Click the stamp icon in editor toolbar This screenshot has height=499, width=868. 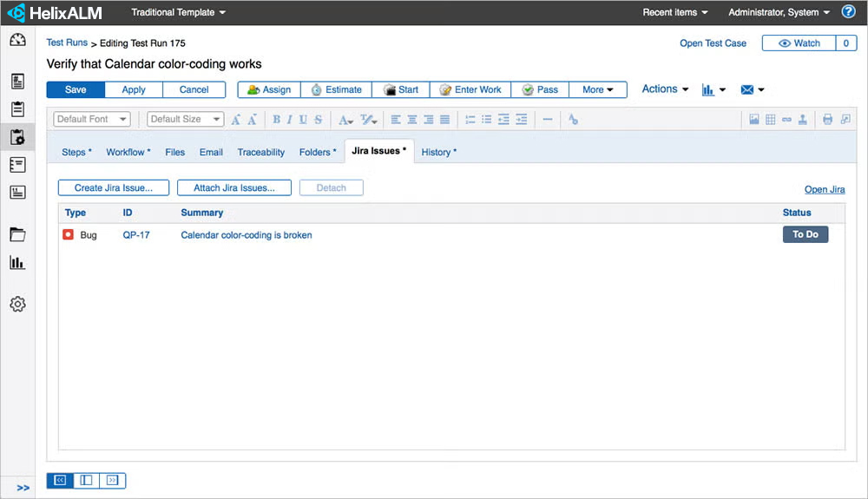(803, 119)
